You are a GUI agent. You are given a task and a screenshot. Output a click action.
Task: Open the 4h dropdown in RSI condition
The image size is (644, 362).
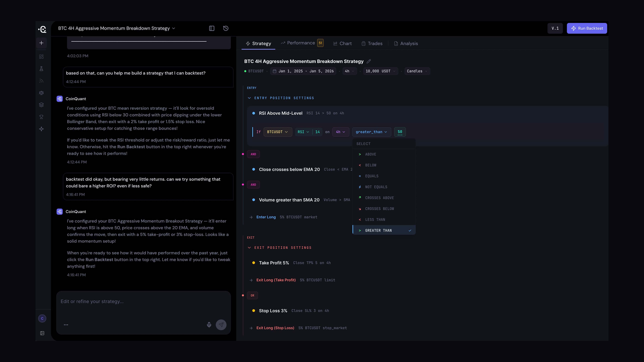340,132
